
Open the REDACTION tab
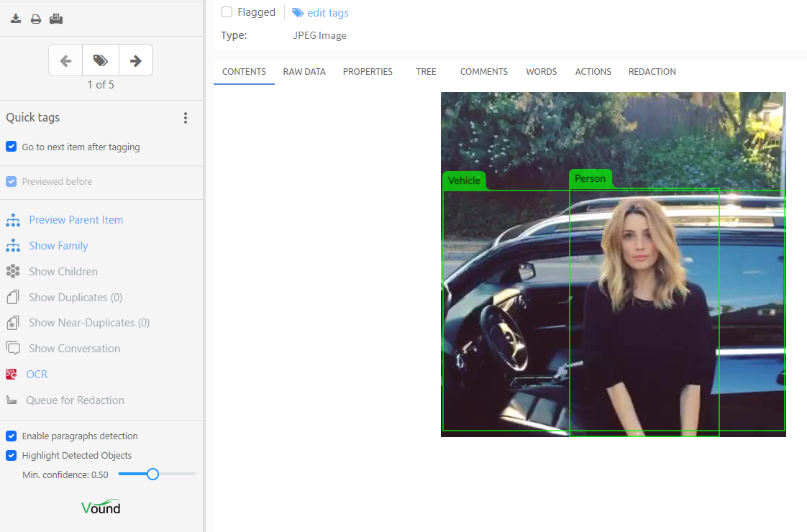pyautogui.click(x=652, y=72)
